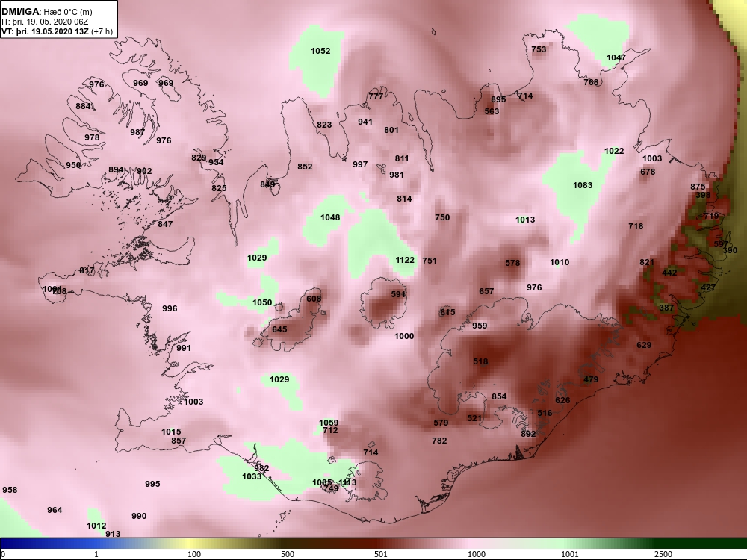Click the 821 map value
The width and height of the screenshot is (747, 560).
click(x=647, y=262)
